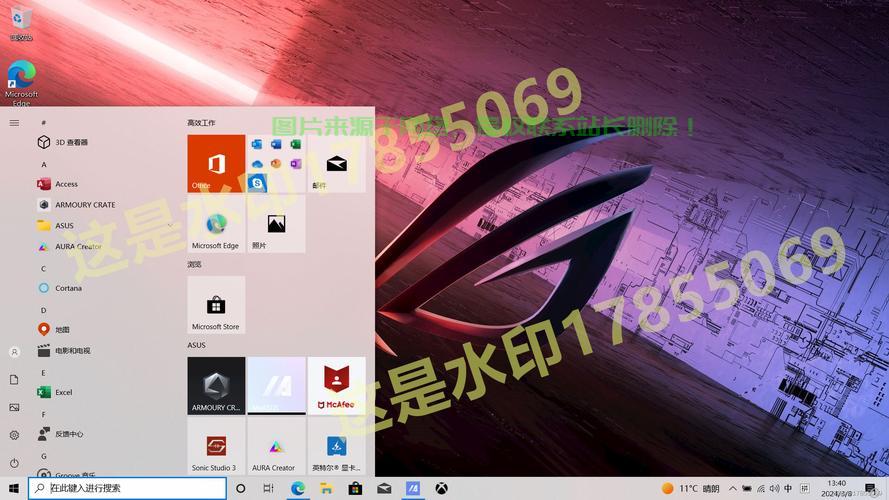Open the 照片 photos tile

276,224
